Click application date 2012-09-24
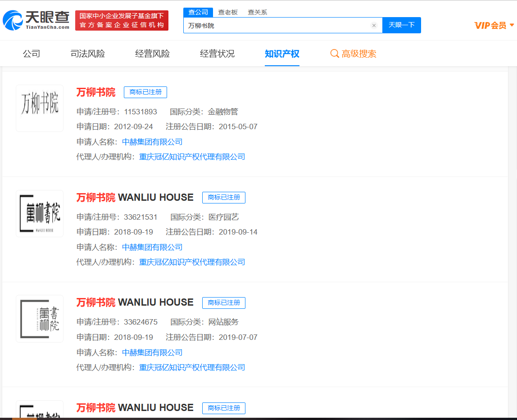This screenshot has width=517, height=420. (x=134, y=127)
